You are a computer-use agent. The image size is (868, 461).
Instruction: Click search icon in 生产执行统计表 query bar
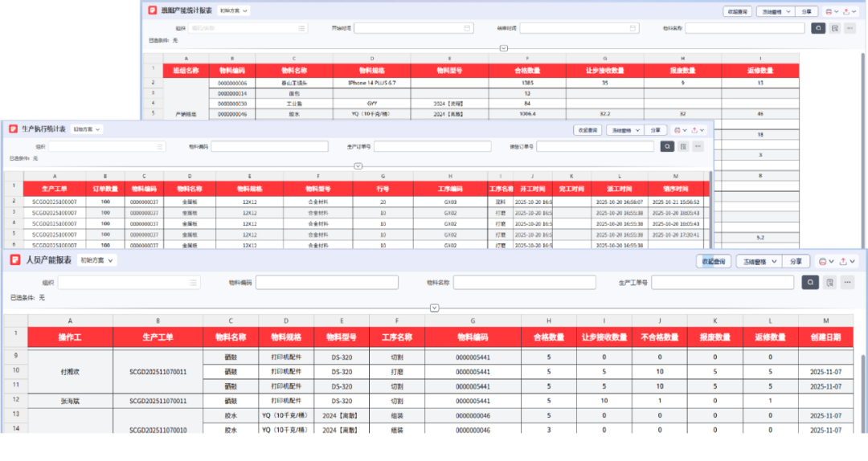pos(667,146)
